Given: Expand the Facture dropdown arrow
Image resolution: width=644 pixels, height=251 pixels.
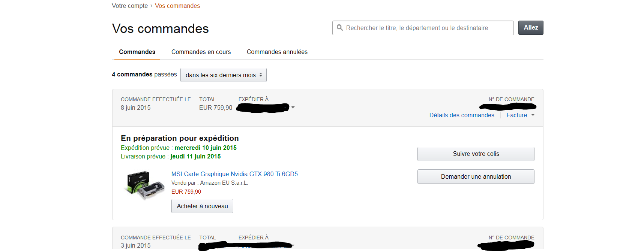Looking at the screenshot, I should (533, 115).
